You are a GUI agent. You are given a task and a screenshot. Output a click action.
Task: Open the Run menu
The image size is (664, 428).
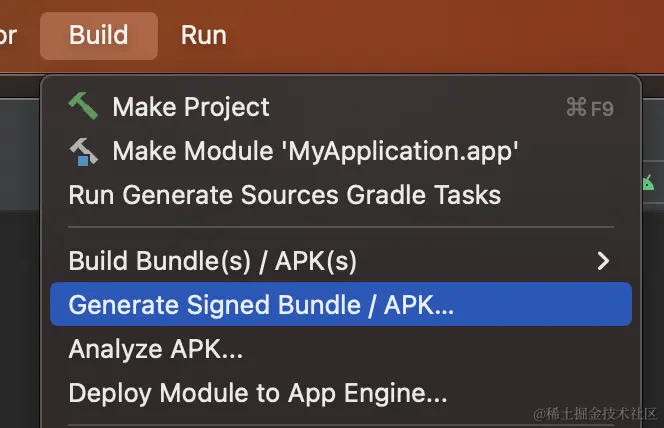(x=204, y=36)
